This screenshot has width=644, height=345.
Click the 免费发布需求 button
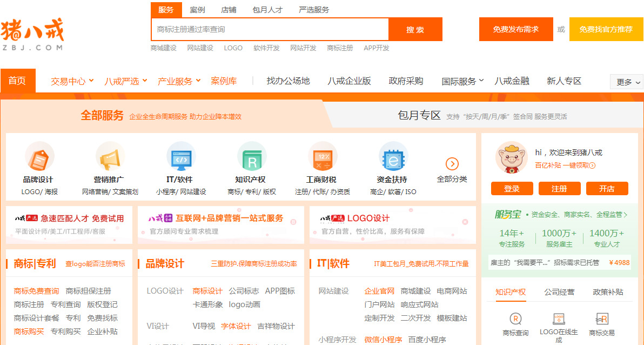(x=516, y=30)
